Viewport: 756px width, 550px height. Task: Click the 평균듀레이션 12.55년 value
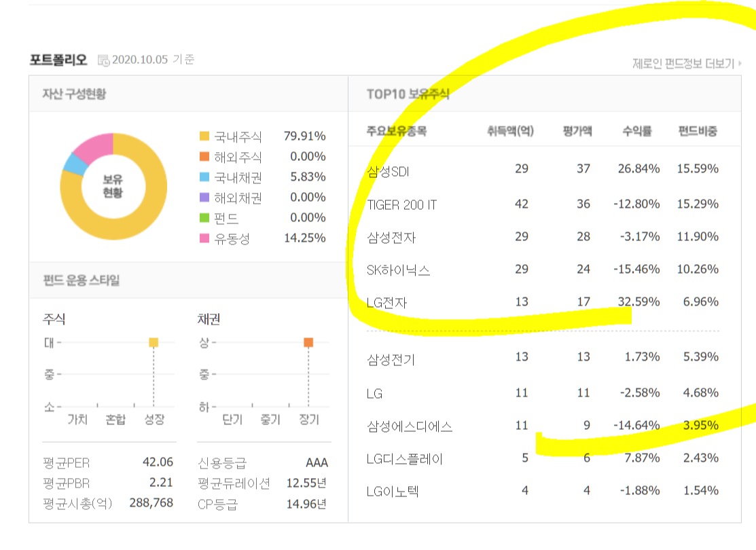306,483
